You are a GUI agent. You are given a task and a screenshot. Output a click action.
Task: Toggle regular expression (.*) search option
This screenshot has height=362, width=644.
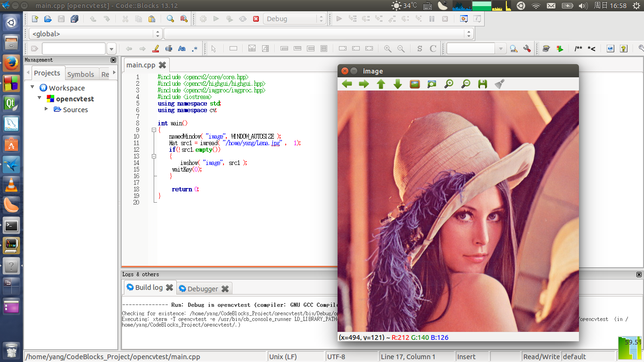[x=195, y=49]
